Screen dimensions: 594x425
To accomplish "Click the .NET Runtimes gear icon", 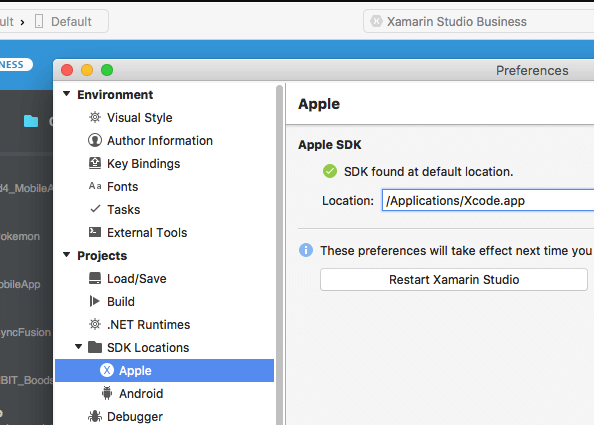I will point(95,324).
